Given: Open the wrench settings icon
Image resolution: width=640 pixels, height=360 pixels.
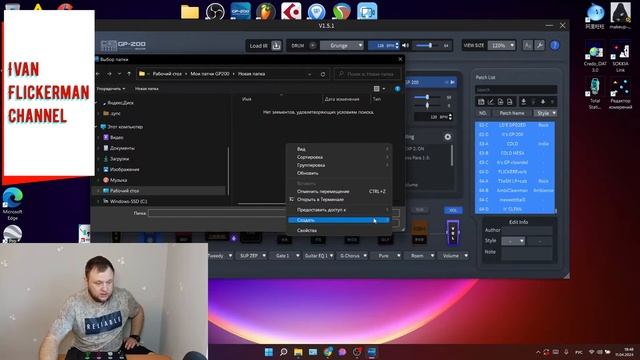Looking at the screenshot, I should (x=540, y=45).
